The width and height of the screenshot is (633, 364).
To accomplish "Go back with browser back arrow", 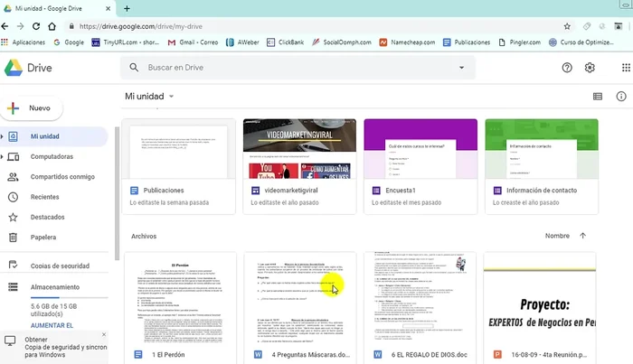I will pos(5,26).
